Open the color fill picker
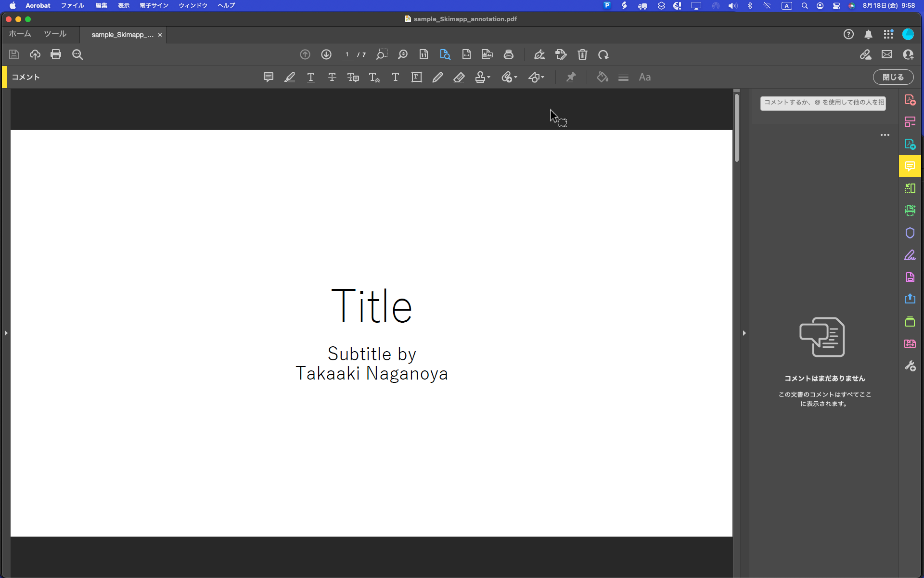Image resolution: width=924 pixels, height=578 pixels. (602, 77)
